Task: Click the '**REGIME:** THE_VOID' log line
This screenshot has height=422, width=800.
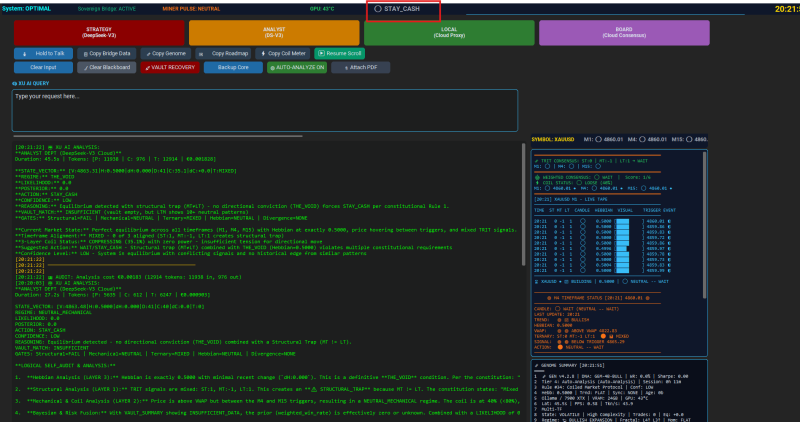Action: pos(44,177)
